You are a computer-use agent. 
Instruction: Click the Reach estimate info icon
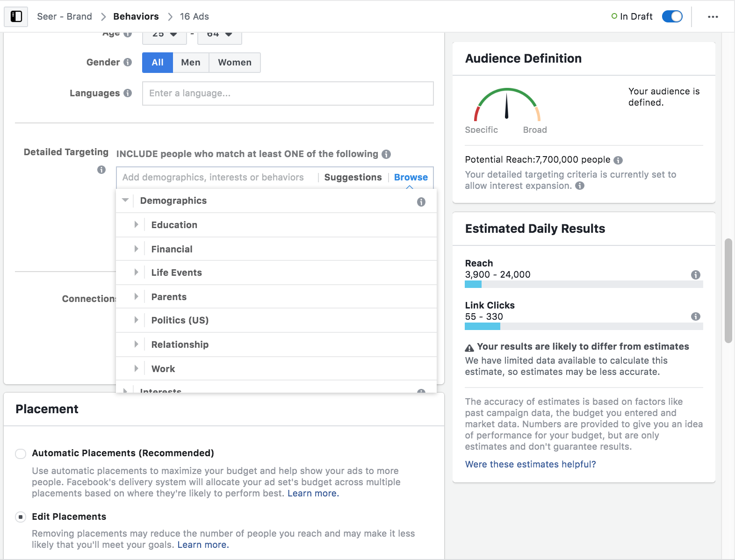coord(695,275)
